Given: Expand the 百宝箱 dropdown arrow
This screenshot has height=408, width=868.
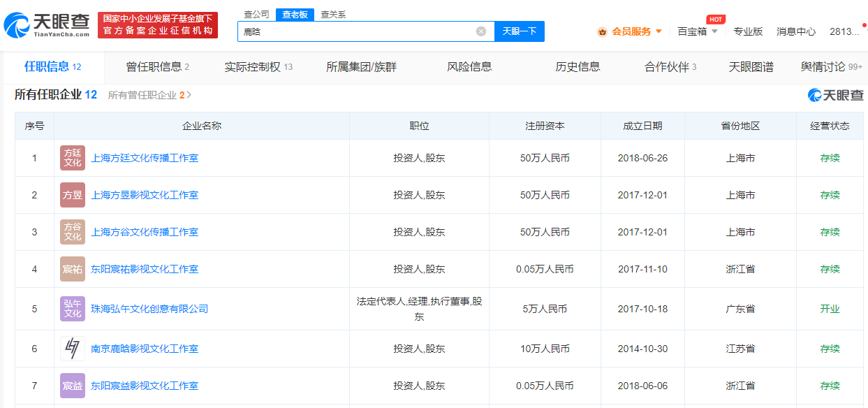Looking at the screenshot, I should pos(714,31).
